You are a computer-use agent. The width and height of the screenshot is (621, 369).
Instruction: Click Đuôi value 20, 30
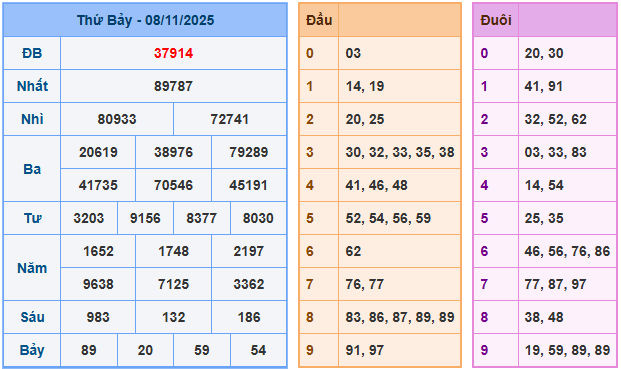point(544,53)
